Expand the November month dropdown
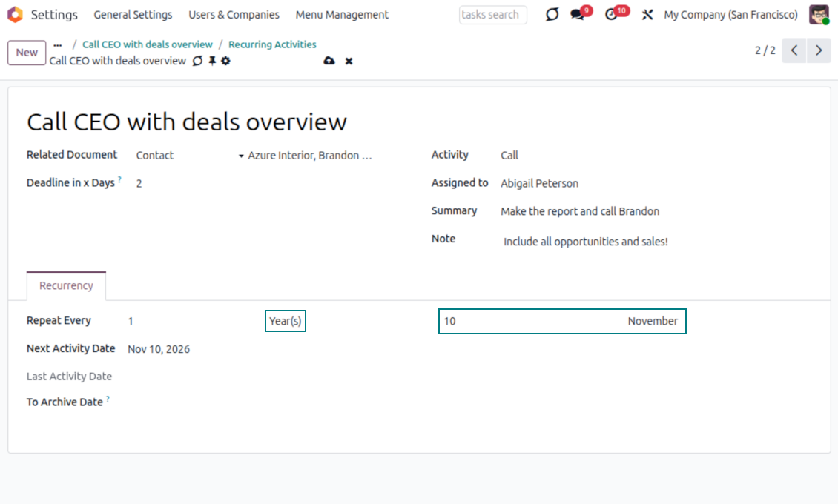Viewport: 838px width, 504px height. point(652,321)
